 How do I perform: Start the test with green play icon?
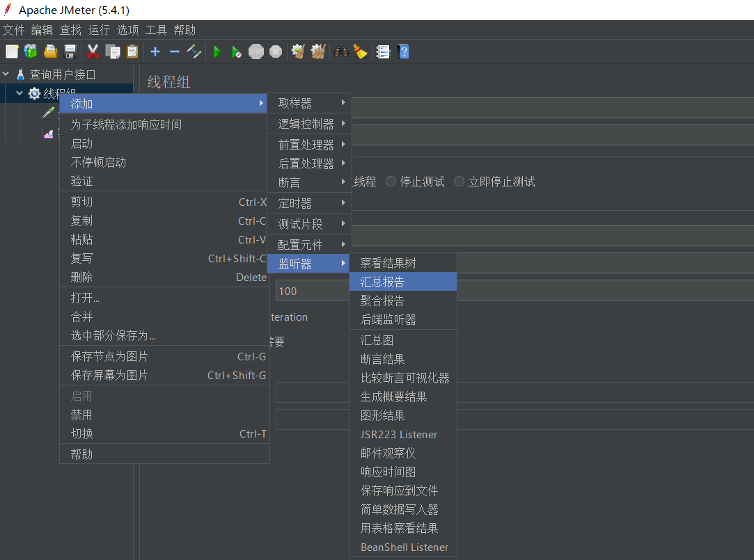pyautogui.click(x=217, y=52)
